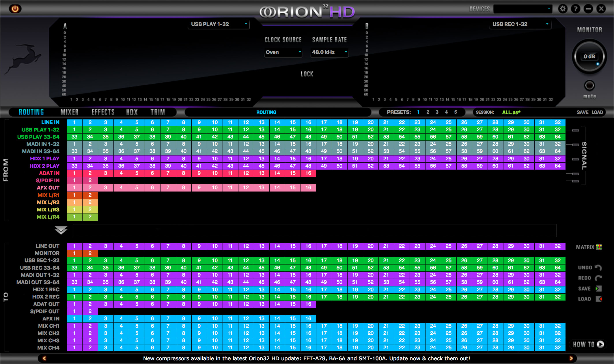Click S/PDIF OUT channel 1 cell
Viewport: 614px width, 364px height.
(74, 311)
